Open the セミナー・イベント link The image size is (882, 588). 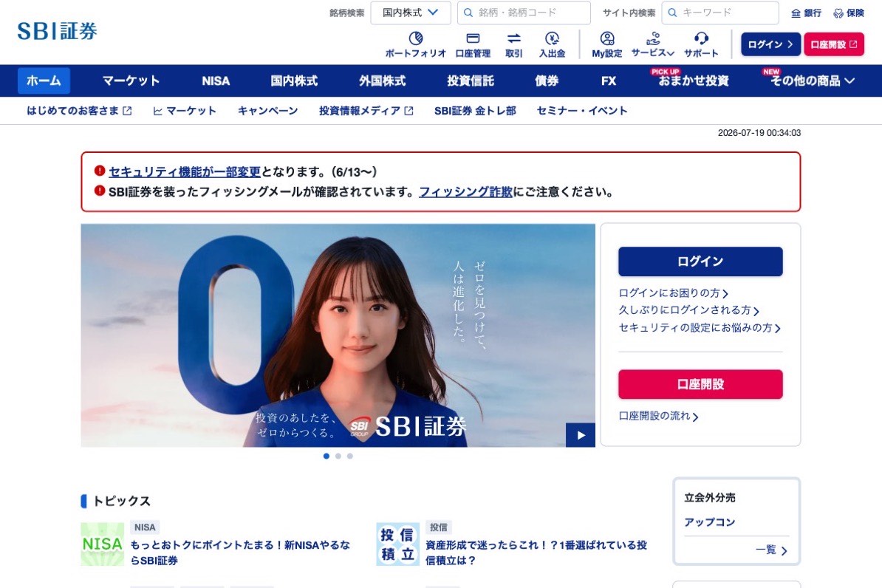tap(581, 111)
